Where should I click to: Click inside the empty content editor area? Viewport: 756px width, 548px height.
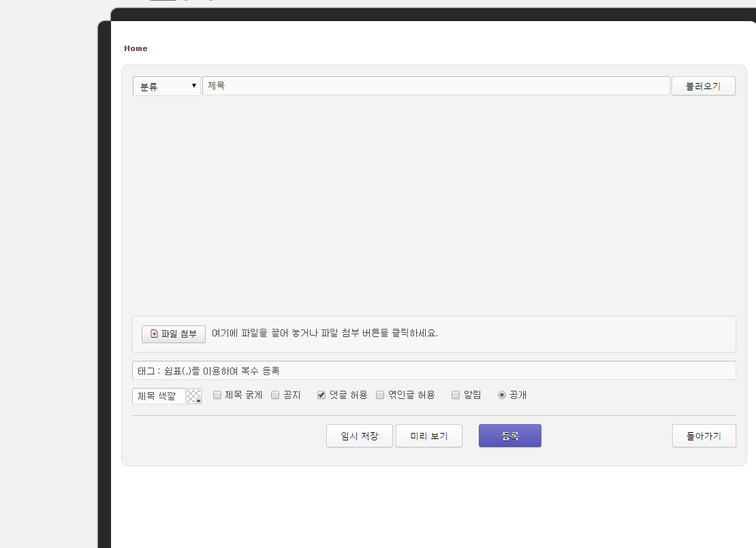434,204
